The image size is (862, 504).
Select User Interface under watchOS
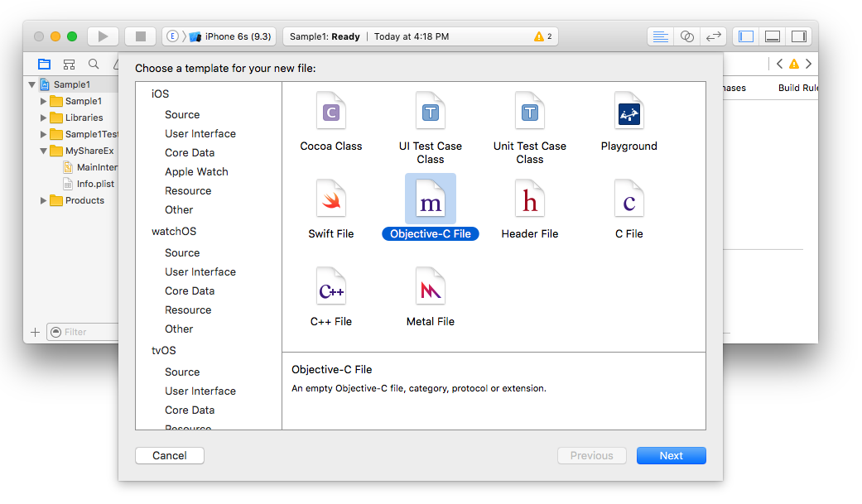pyautogui.click(x=200, y=271)
